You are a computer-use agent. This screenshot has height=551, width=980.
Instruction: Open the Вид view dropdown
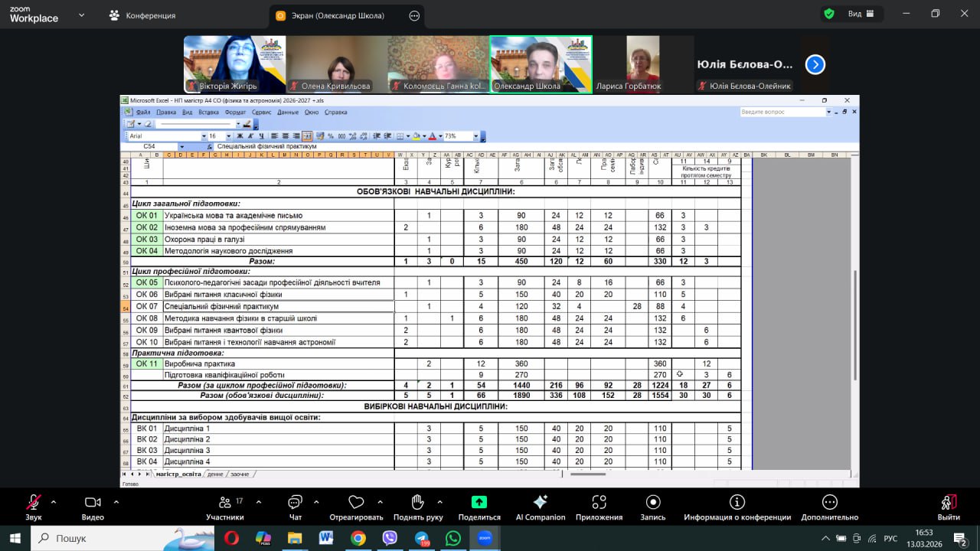854,14
